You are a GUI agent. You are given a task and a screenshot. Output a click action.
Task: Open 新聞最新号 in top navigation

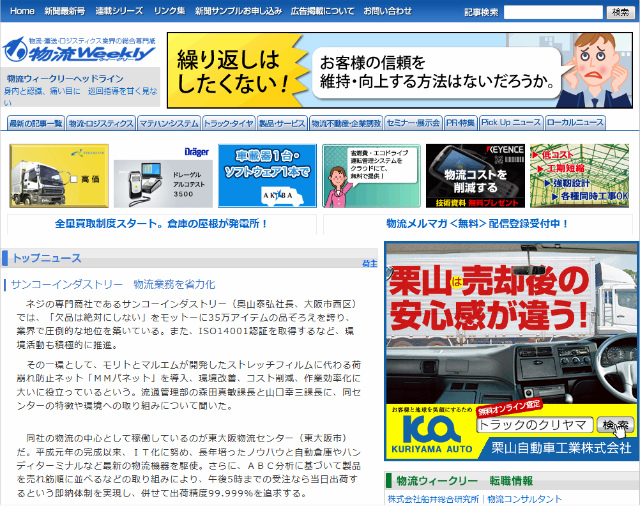tap(64, 11)
